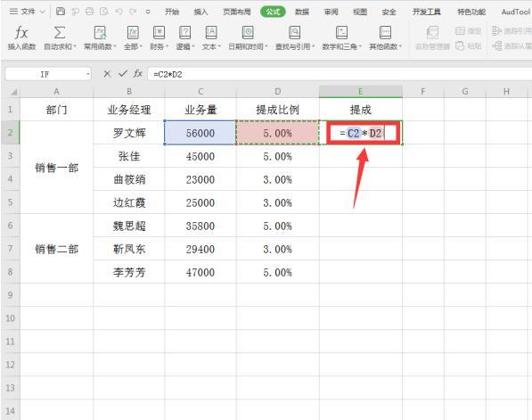Select the Formulas (公式) tab

(x=273, y=12)
